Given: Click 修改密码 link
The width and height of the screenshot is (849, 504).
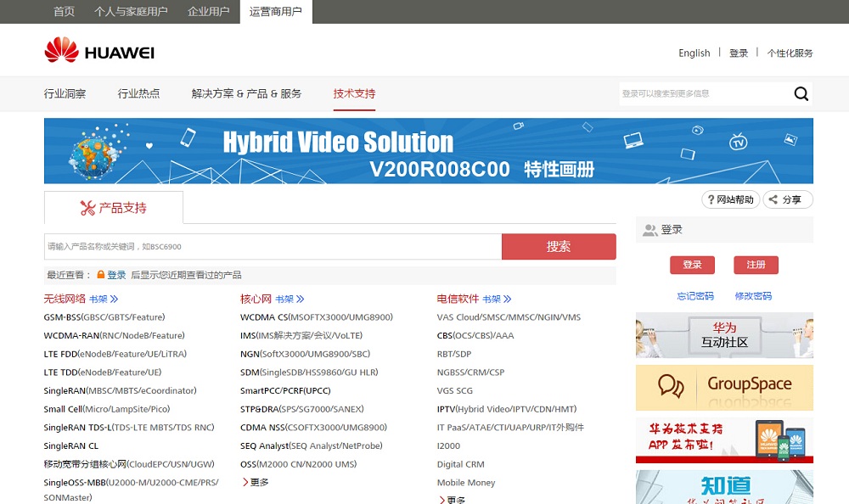Looking at the screenshot, I should [x=753, y=296].
